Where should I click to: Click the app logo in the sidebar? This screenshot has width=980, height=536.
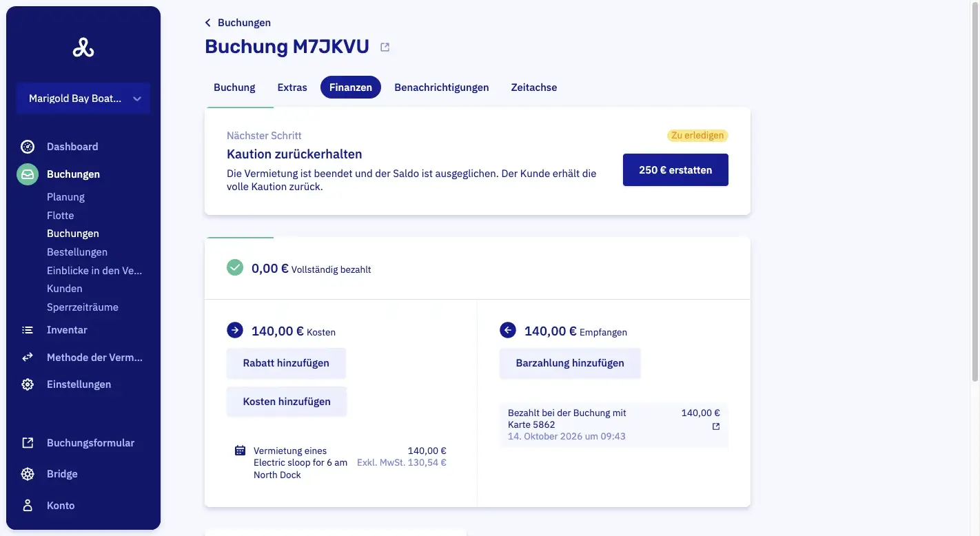pyautogui.click(x=83, y=48)
